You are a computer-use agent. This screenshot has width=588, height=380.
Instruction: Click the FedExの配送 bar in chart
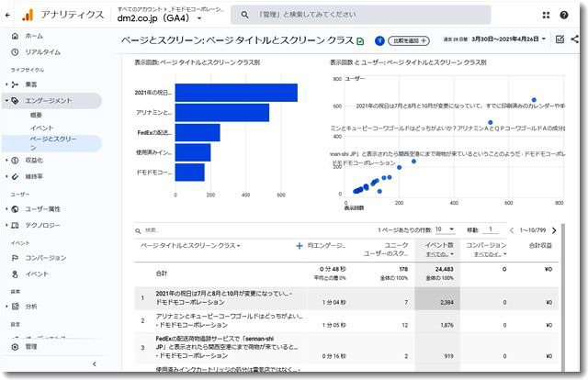point(198,133)
